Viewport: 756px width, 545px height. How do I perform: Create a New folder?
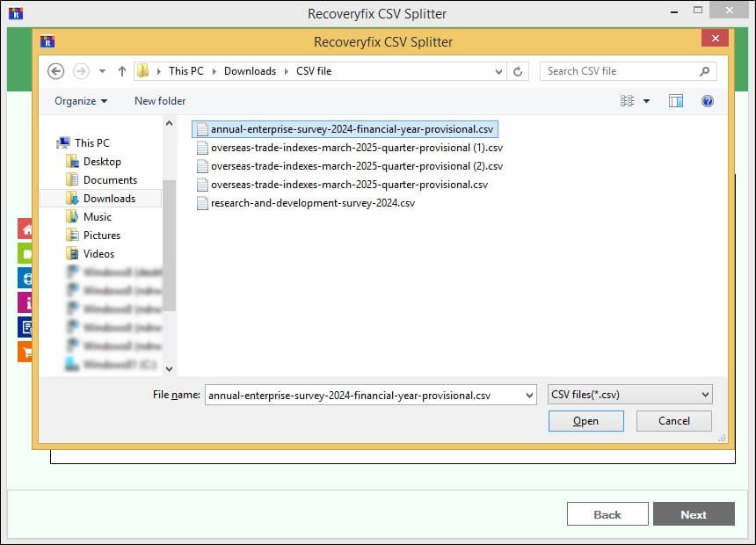pos(160,101)
